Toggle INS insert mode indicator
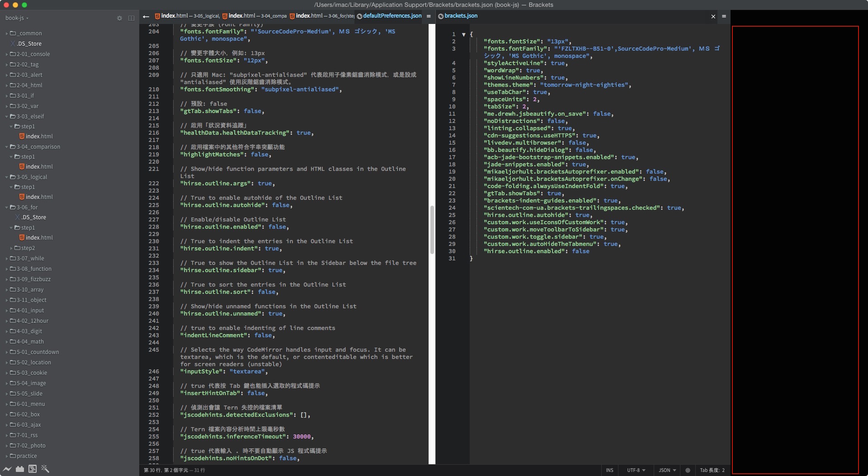The image size is (868, 476). tap(609, 470)
